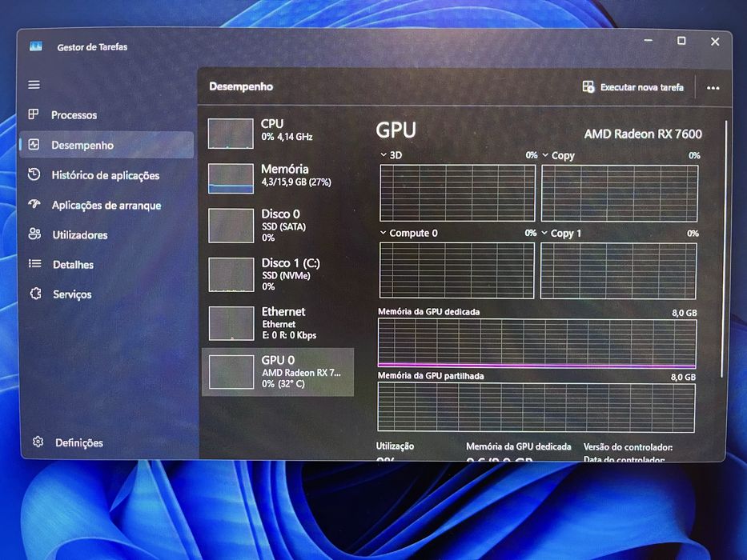Click the Copy engine usage graph
Screen dimensions: 747x560
coord(620,194)
